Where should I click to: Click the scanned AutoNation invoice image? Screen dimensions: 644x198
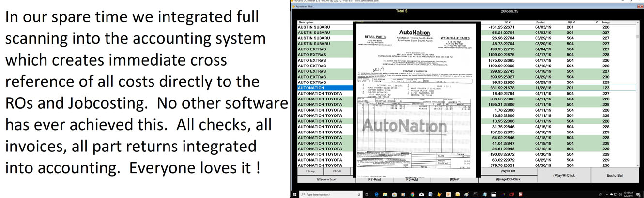coord(418,100)
